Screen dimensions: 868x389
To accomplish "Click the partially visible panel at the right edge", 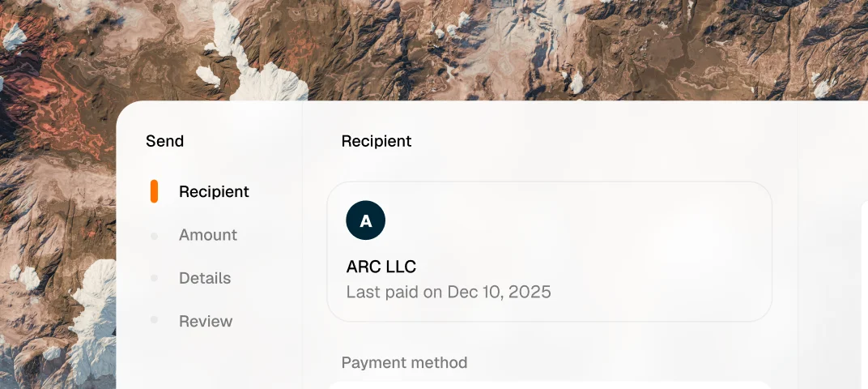I will [x=863, y=292].
